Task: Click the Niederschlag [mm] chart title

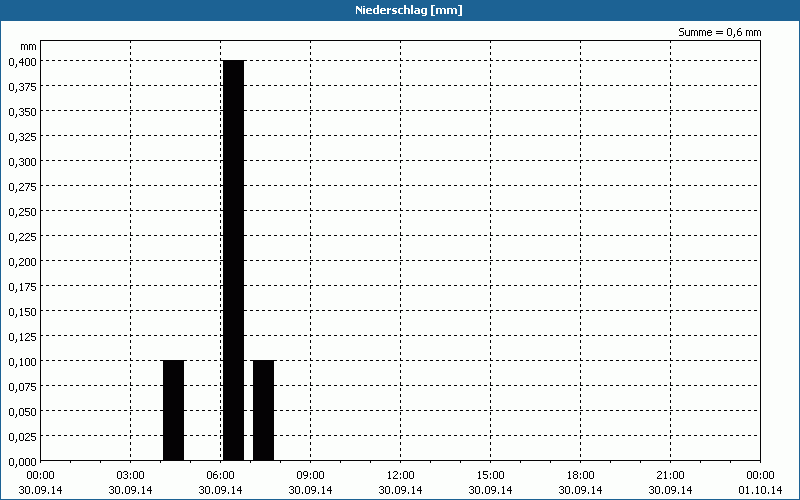Action: pos(409,10)
